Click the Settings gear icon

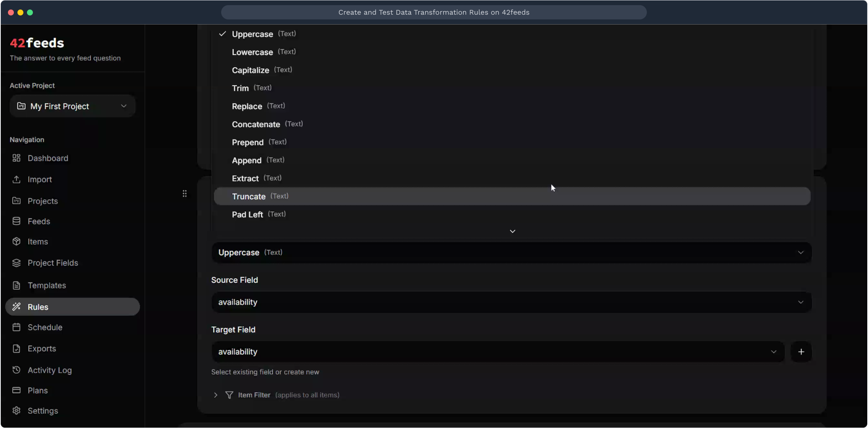point(16,411)
